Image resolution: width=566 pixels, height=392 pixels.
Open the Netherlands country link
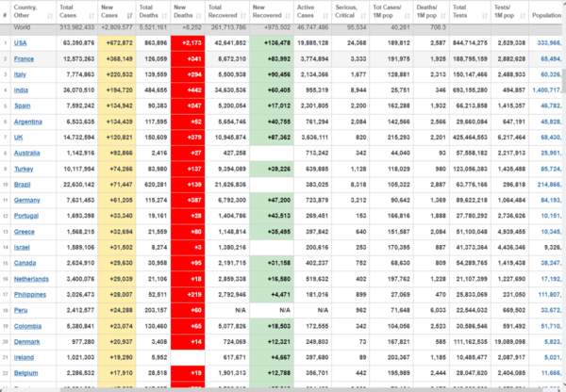(x=32, y=280)
